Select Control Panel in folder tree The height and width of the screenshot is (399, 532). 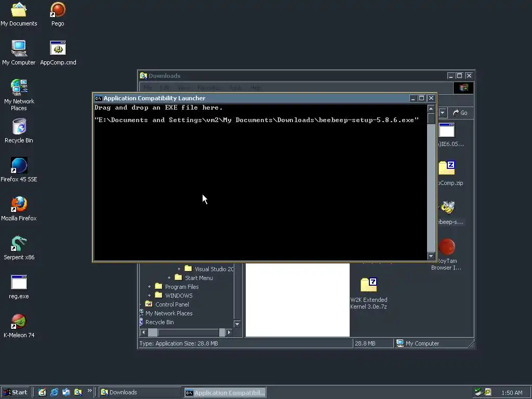[172, 304]
